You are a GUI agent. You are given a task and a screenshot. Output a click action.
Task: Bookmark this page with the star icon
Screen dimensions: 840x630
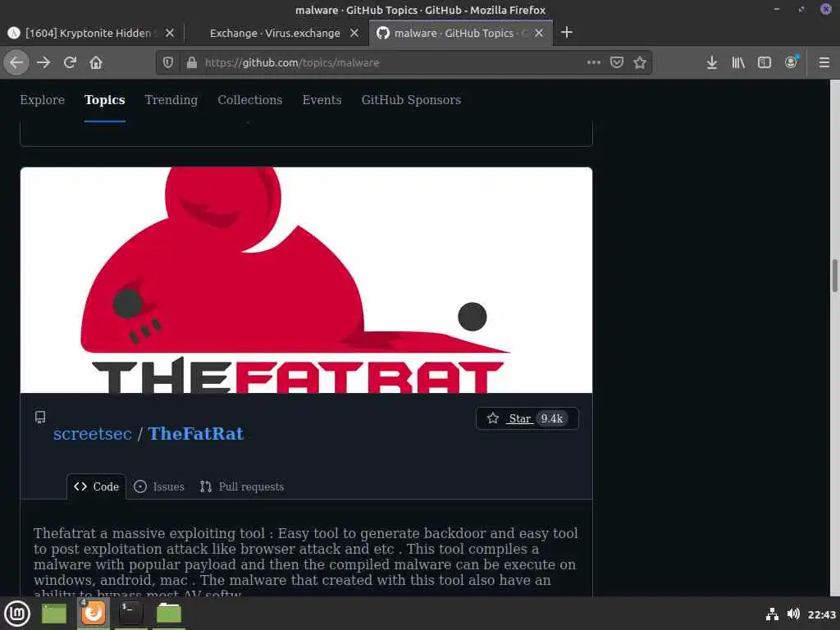[640, 62]
